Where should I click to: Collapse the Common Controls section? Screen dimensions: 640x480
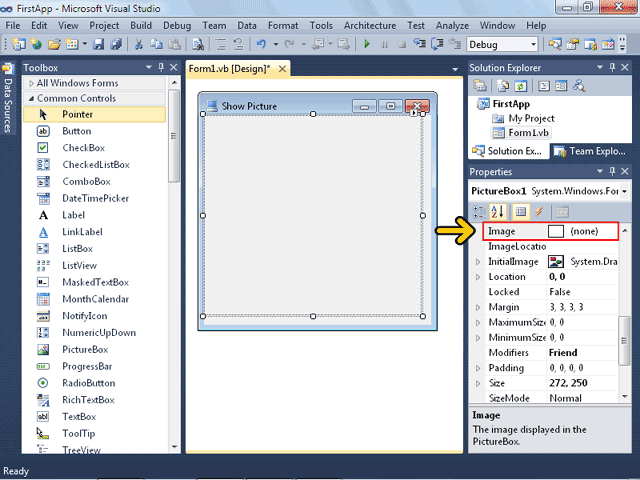point(31,99)
